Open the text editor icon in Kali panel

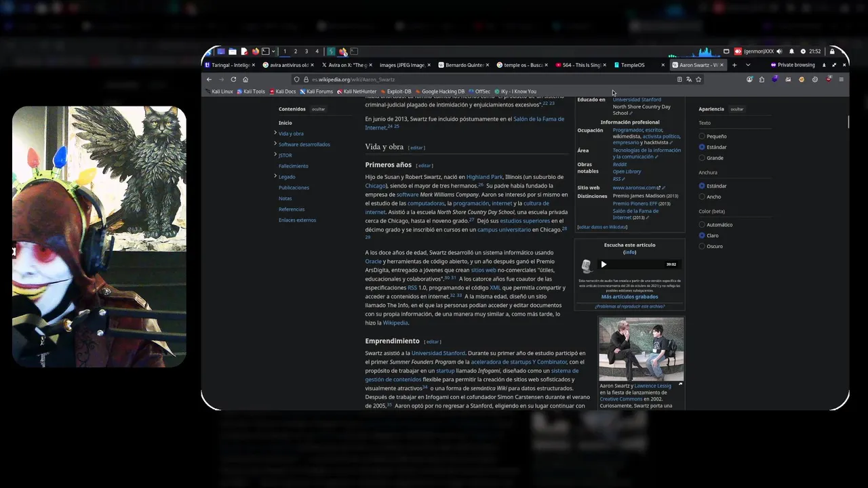[x=243, y=52]
